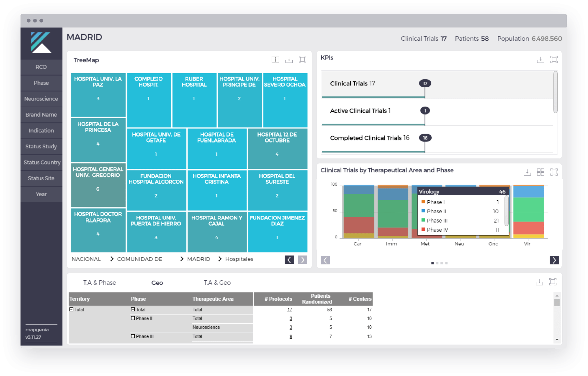Open the Geo tab
This screenshot has width=588, height=376.
click(x=157, y=283)
